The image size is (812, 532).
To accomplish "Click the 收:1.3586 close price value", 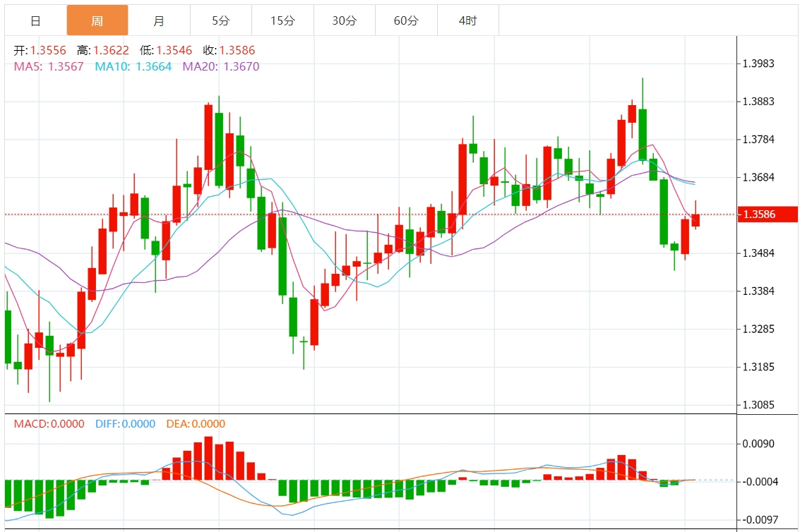I will point(229,50).
